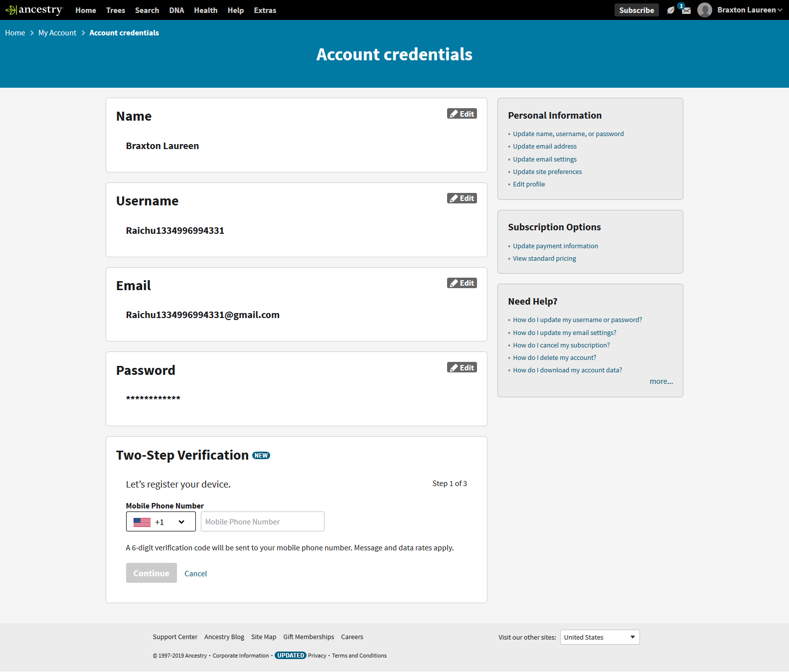Click the Continue button
The height and width of the screenshot is (672, 789).
coord(152,573)
